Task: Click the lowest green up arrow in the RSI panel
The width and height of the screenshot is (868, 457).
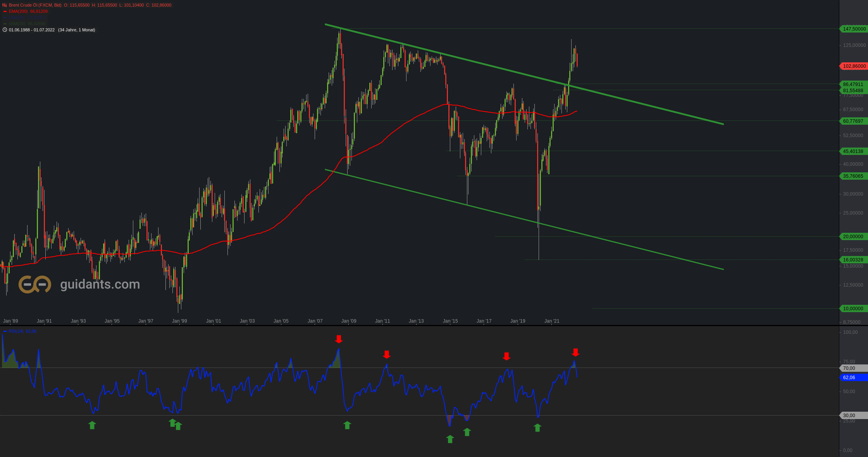Action: [x=450, y=439]
